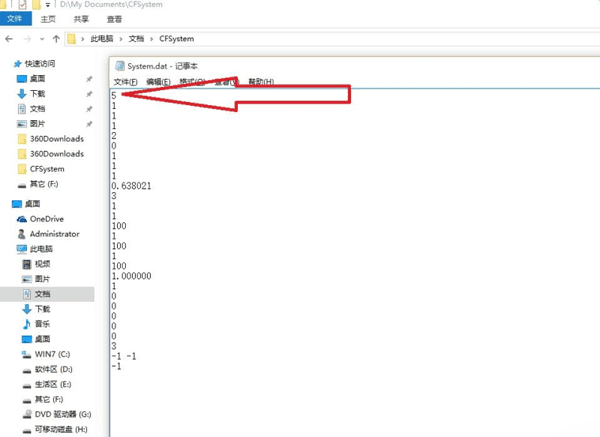
Task: Open the 共享 ribbon tab
Action: [81, 19]
